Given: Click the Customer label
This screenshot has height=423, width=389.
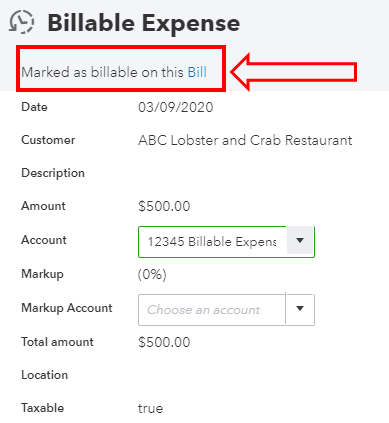Looking at the screenshot, I should pos(48,140).
